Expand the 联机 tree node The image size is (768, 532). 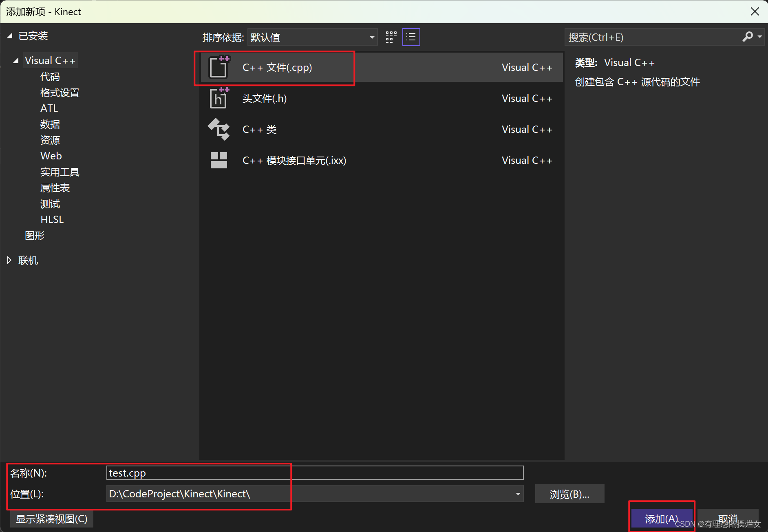pyautogui.click(x=9, y=260)
